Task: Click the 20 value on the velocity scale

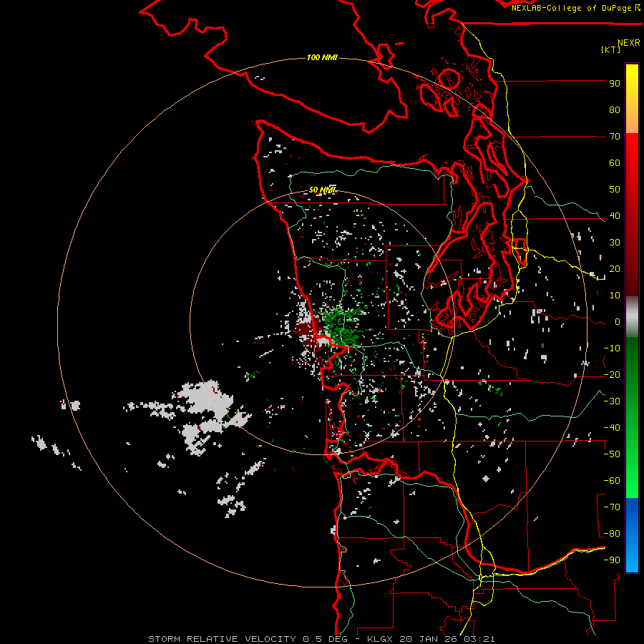Action: tap(615, 268)
